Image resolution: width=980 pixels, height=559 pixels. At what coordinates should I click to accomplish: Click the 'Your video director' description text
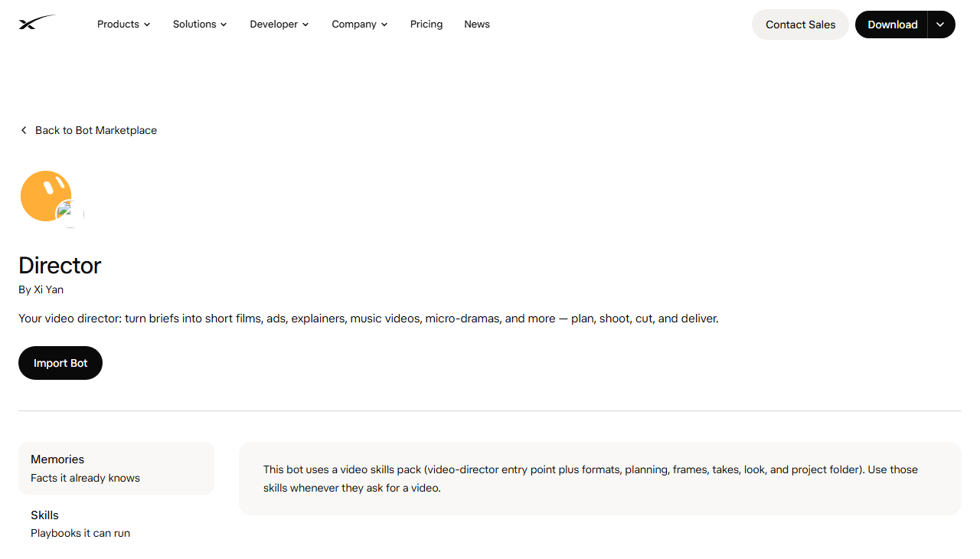coord(368,319)
